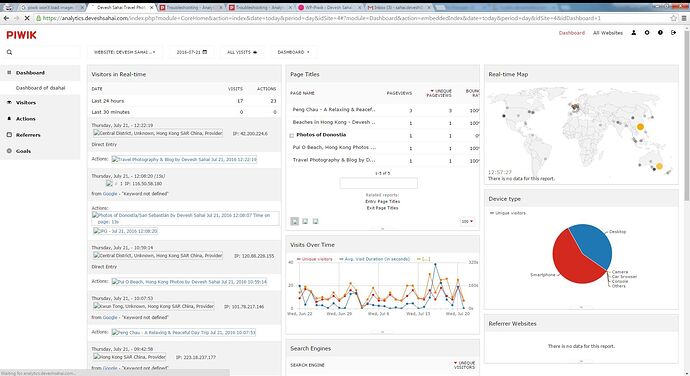Image resolution: width=690 pixels, height=376 pixels.
Task: Sort by the Unique Pageviews column
Action: [x=439, y=93]
